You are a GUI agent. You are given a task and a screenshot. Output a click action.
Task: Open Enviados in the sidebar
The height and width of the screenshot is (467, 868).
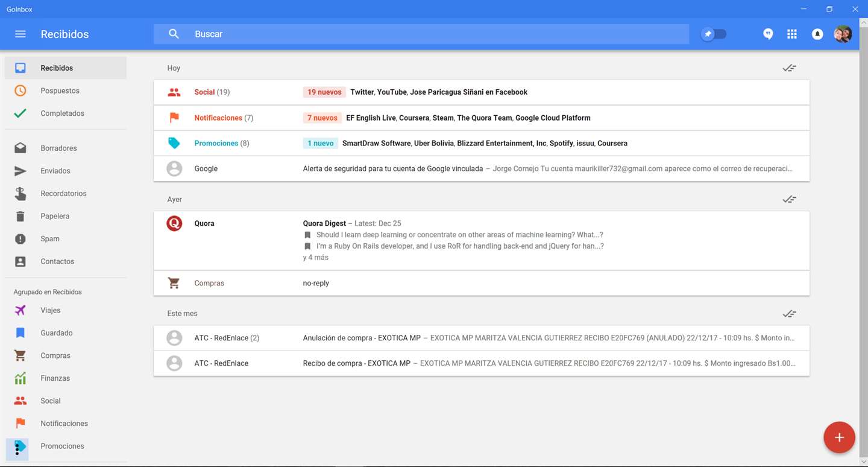click(66, 171)
